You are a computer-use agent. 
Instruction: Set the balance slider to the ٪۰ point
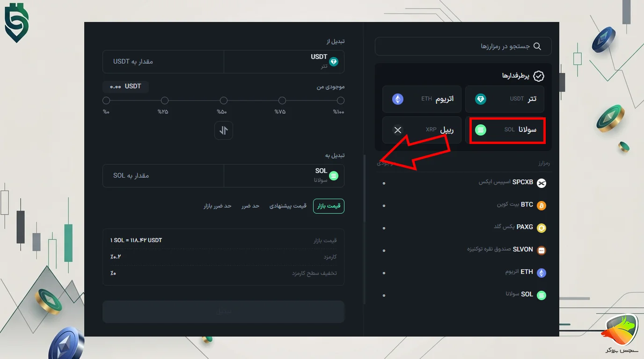[106, 101]
